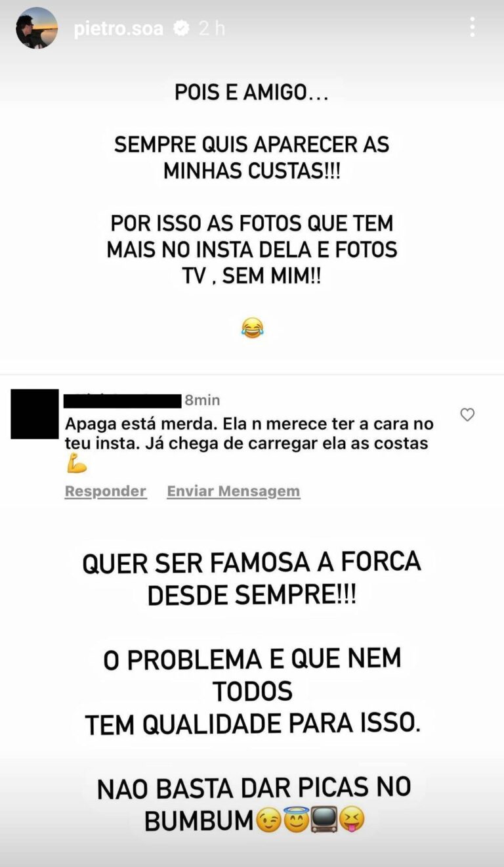Click the verified badge beside pietro.soa
The height and width of the screenshot is (867, 504).
[181, 28]
